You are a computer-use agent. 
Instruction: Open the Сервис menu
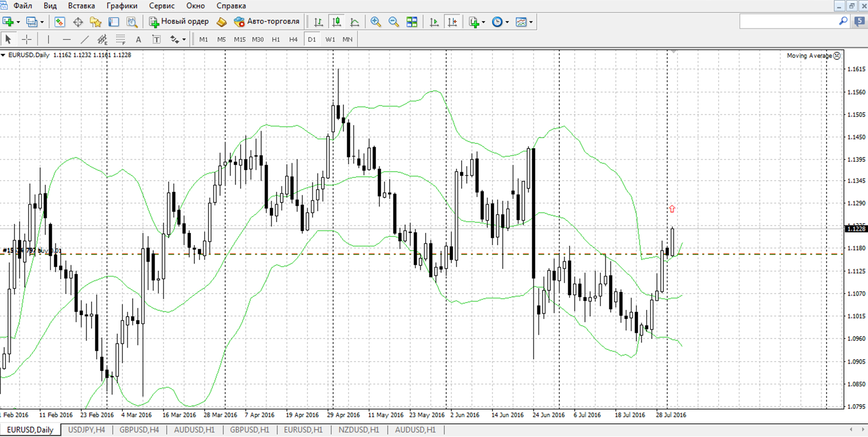[x=162, y=6]
